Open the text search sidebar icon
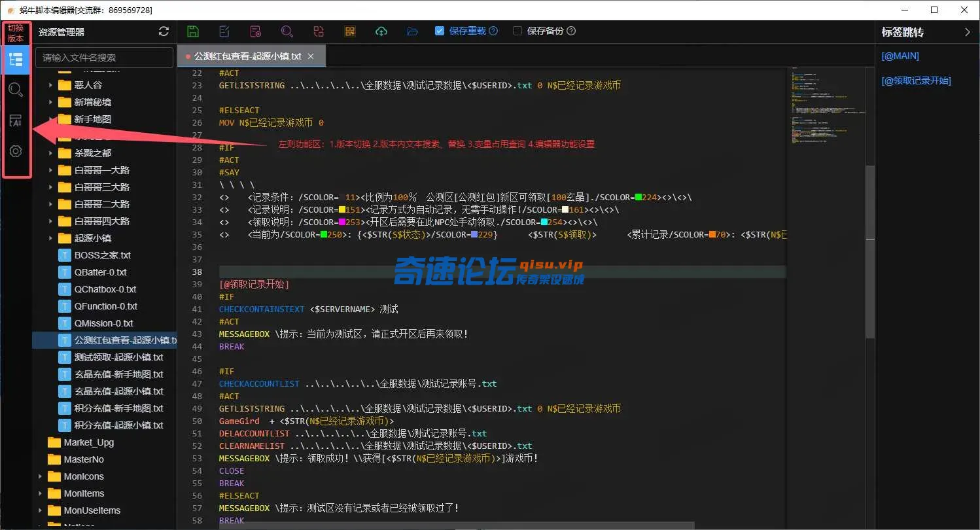Viewport: 980px width, 530px height. point(16,90)
